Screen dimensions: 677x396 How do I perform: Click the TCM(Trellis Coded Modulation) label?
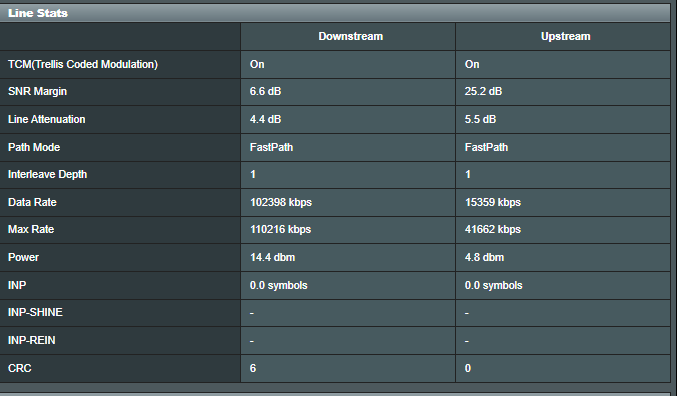83,64
